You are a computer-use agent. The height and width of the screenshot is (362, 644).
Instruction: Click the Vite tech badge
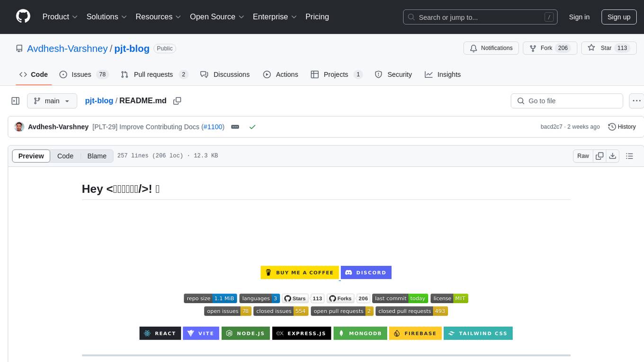(201, 333)
